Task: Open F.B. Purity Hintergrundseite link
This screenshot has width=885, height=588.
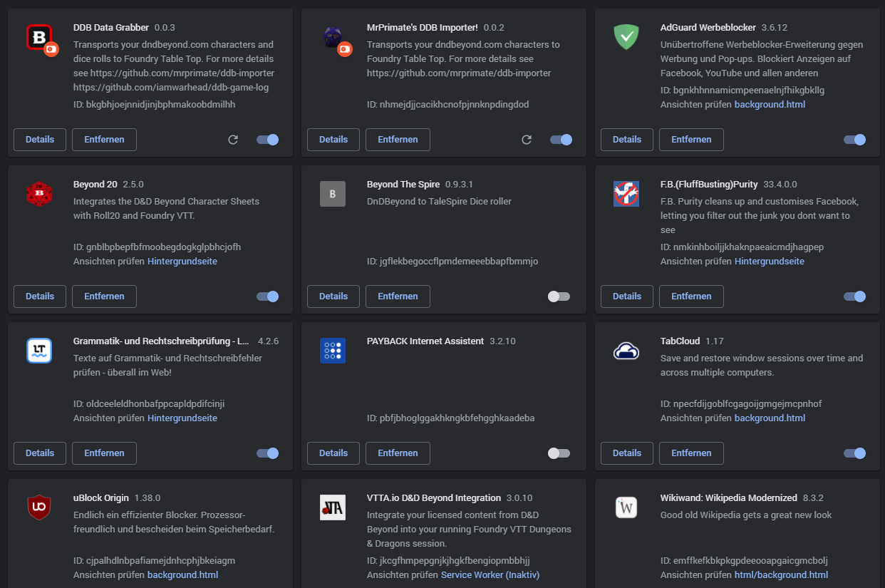Action: pos(770,262)
